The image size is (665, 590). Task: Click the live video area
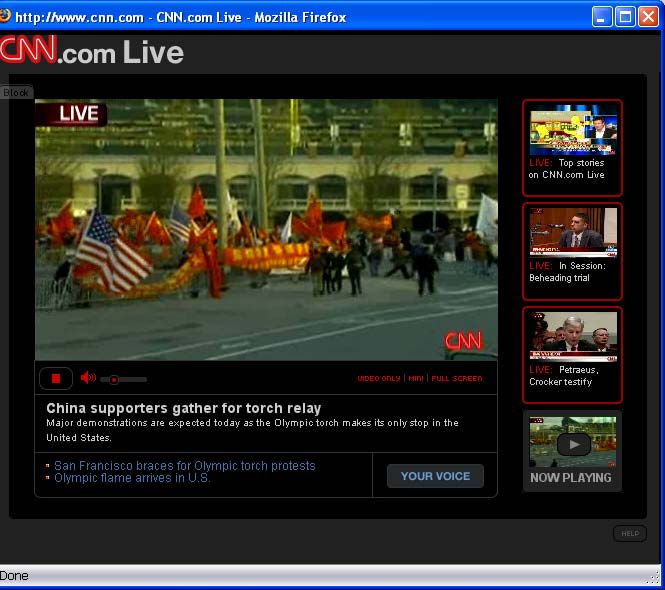pyautogui.click(x=266, y=229)
